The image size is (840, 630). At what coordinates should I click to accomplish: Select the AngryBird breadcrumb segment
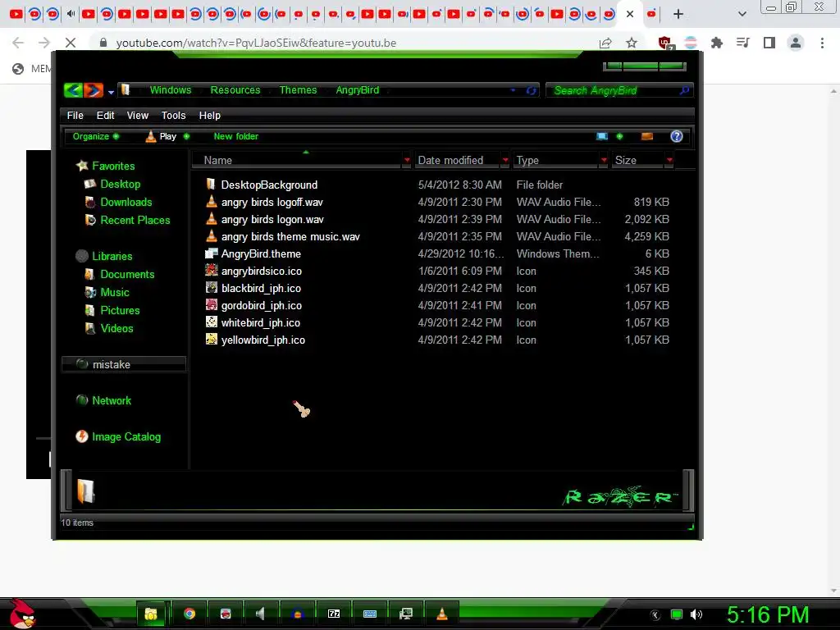pyautogui.click(x=358, y=90)
